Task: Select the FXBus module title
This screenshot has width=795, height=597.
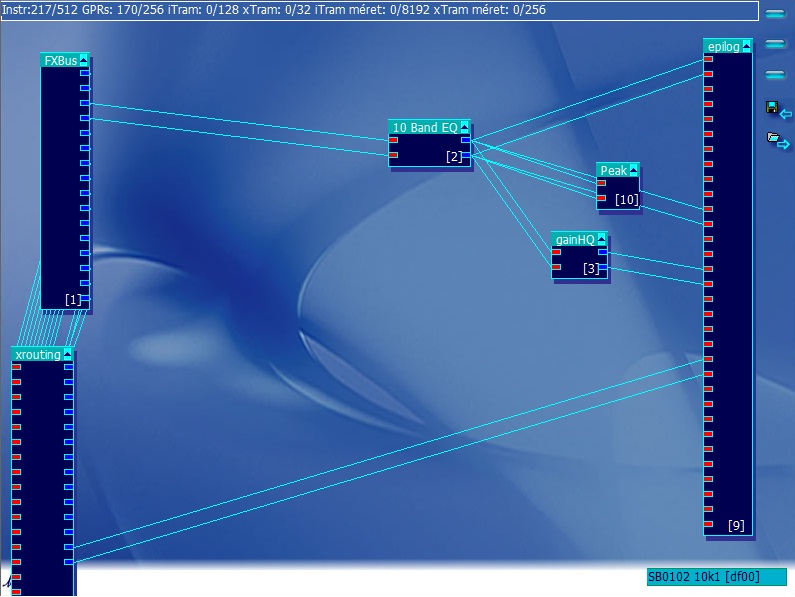Action: click(x=61, y=60)
